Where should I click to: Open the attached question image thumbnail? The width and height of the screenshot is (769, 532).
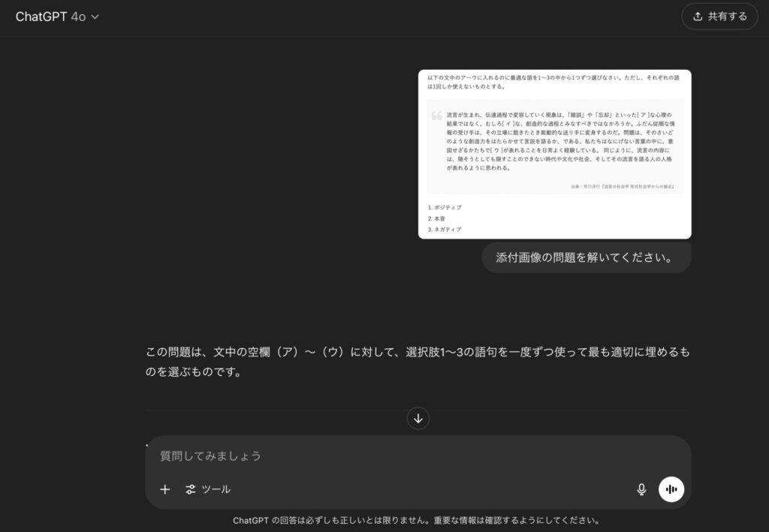[x=554, y=155]
